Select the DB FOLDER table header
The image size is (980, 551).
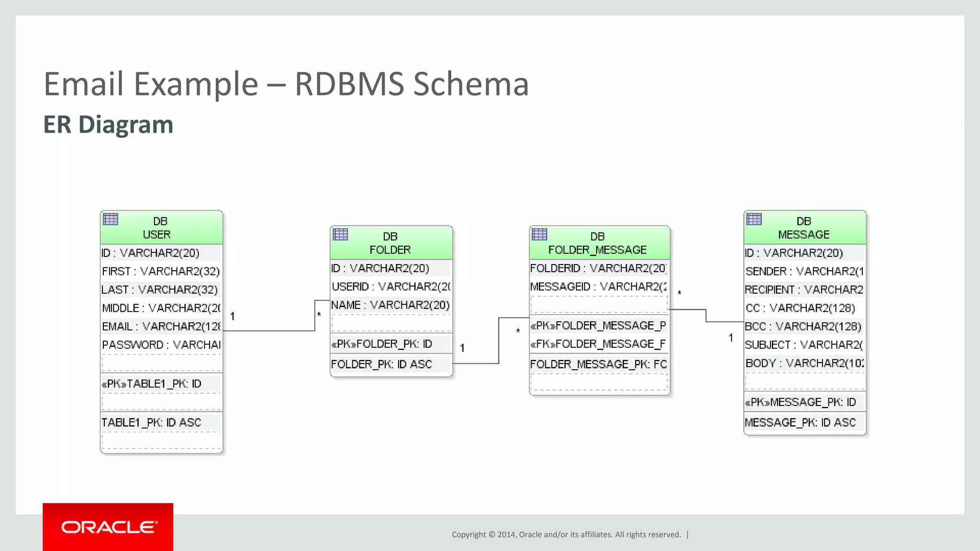click(391, 243)
